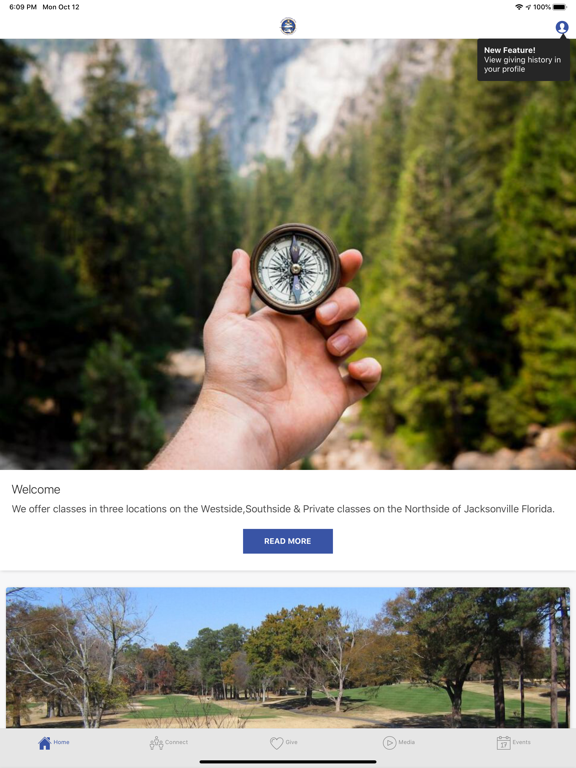Tap the home indicator bar at bottom
The height and width of the screenshot is (768, 576).
point(288,762)
